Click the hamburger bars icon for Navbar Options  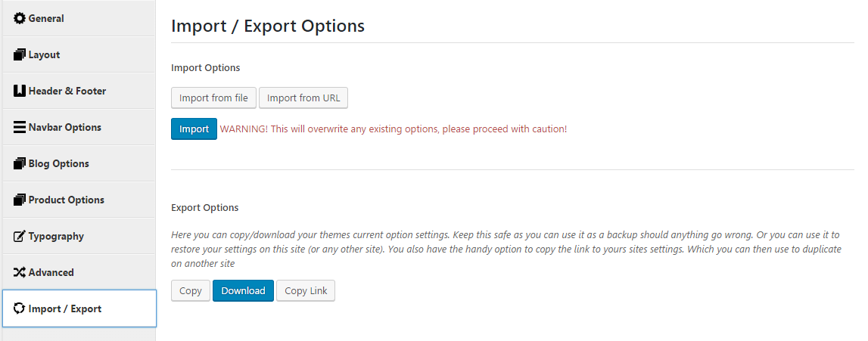[20, 127]
